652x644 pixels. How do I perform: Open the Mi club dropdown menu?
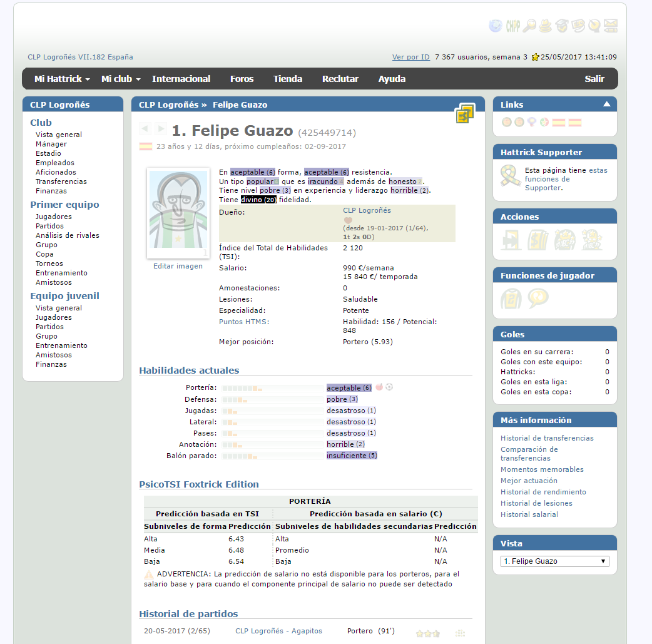[x=121, y=79]
